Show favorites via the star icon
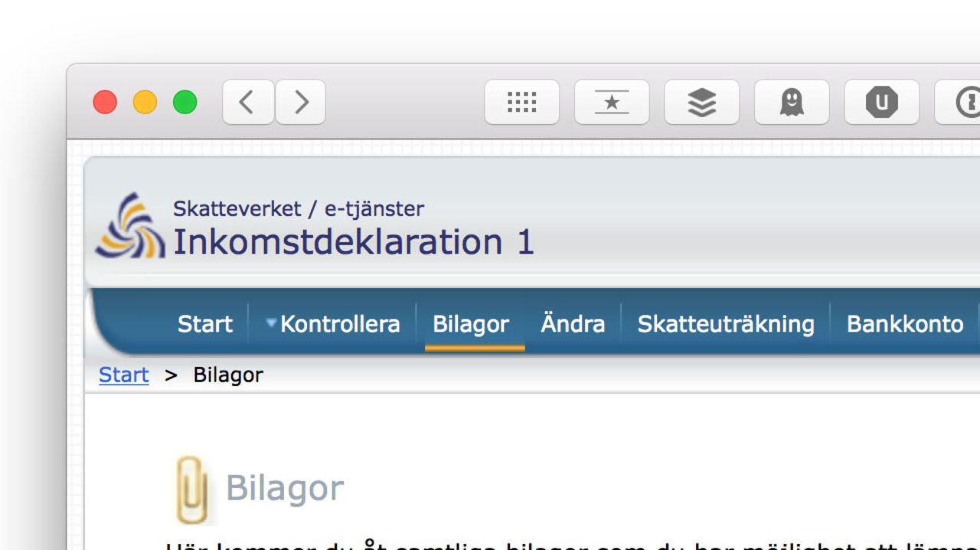980x550 pixels. click(612, 102)
